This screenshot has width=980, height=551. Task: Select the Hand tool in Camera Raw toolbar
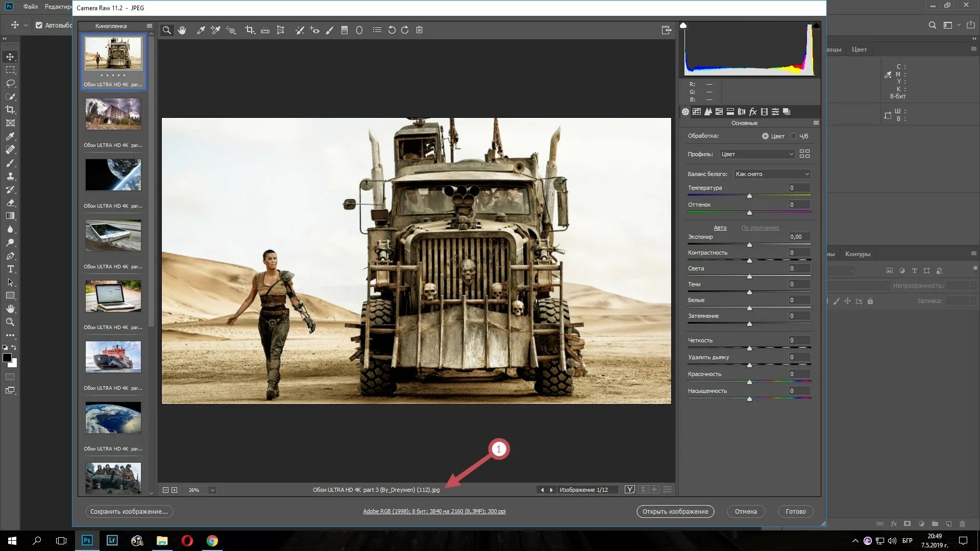tap(182, 30)
